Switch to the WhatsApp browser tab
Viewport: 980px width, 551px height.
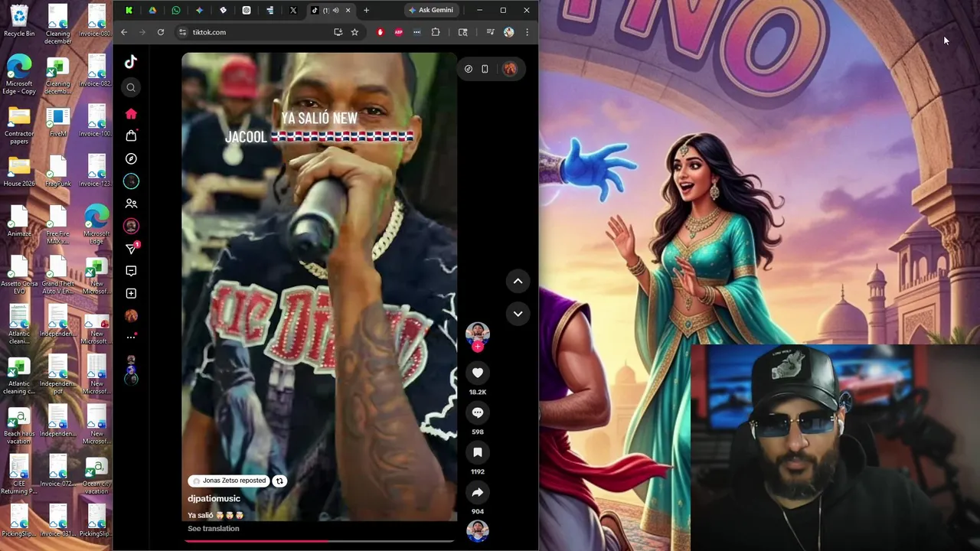[176, 10]
